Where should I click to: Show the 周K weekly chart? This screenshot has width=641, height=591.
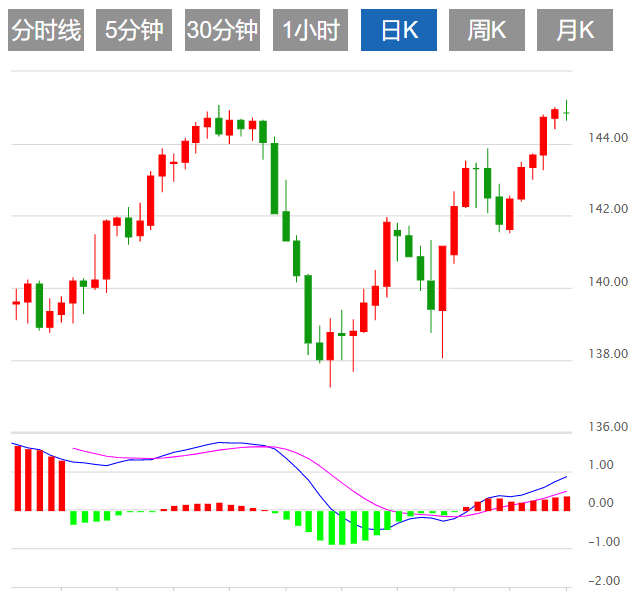pos(487,31)
